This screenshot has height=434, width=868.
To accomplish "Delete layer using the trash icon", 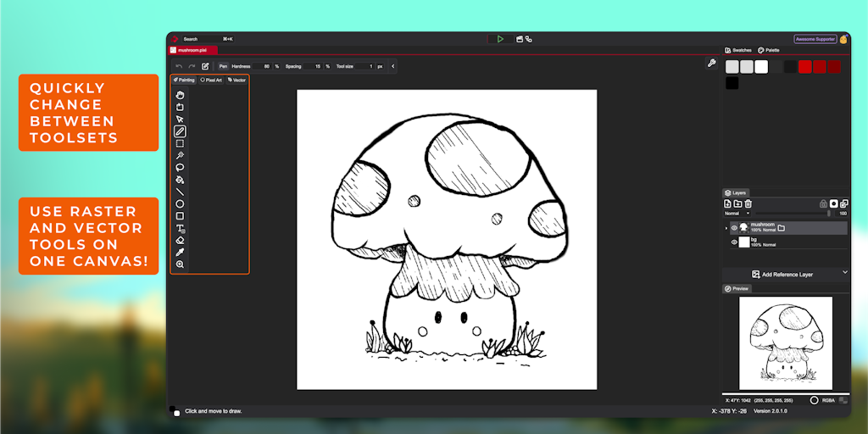I will 748,203.
